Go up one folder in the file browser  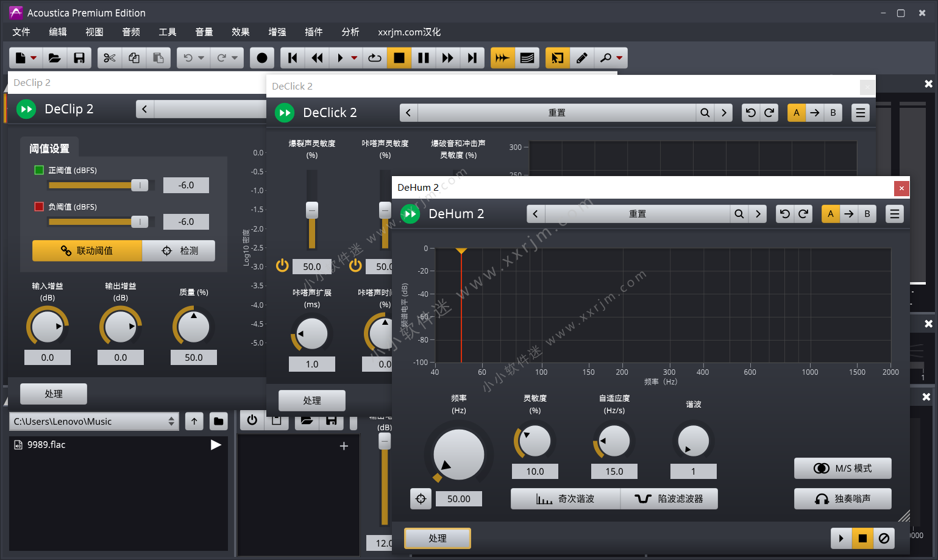pyautogui.click(x=194, y=421)
